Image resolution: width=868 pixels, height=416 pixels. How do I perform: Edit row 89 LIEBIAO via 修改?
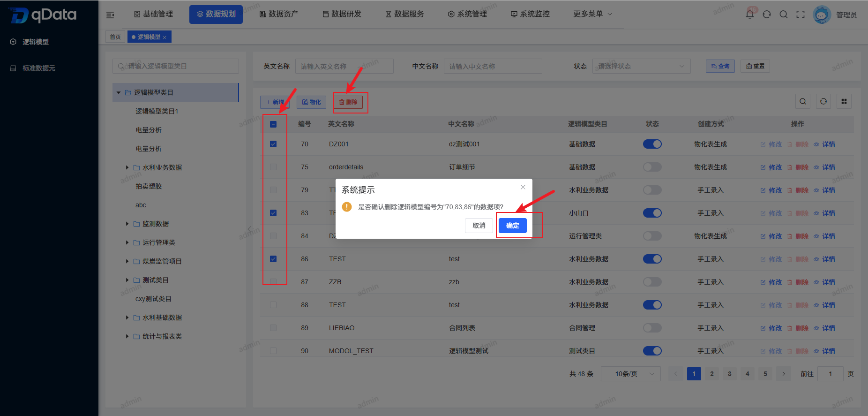pyautogui.click(x=771, y=328)
